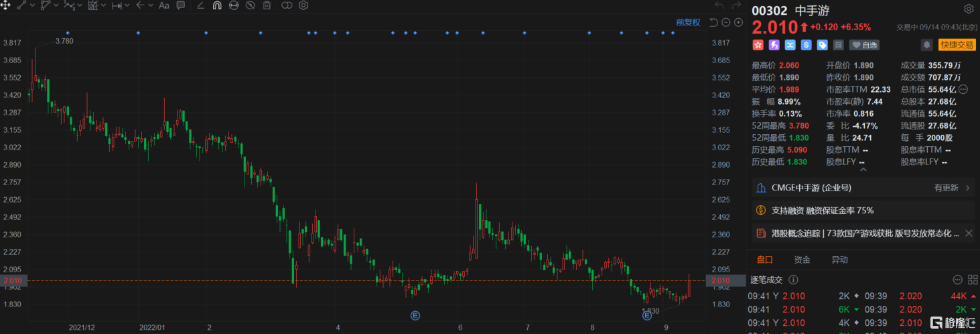Select the Aa text annotation tool
This screenshot has width=980, height=334.
(x=164, y=5)
